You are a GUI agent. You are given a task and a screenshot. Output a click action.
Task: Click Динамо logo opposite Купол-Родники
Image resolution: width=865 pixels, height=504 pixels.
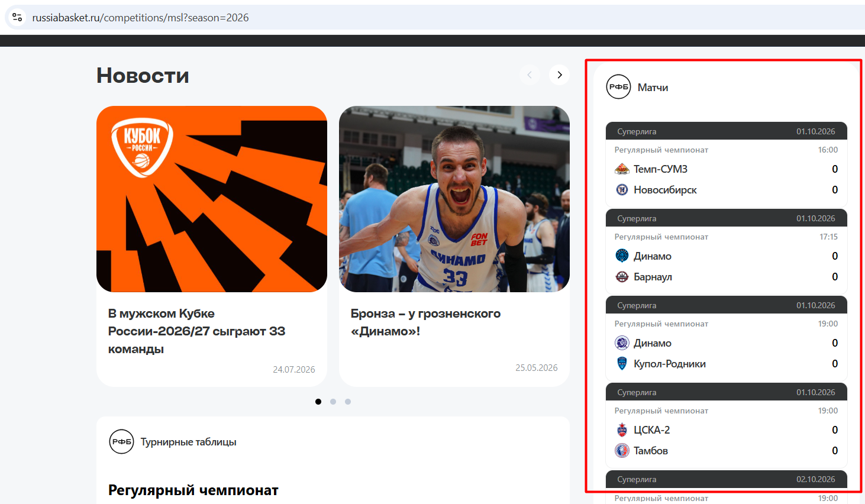tap(622, 343)
